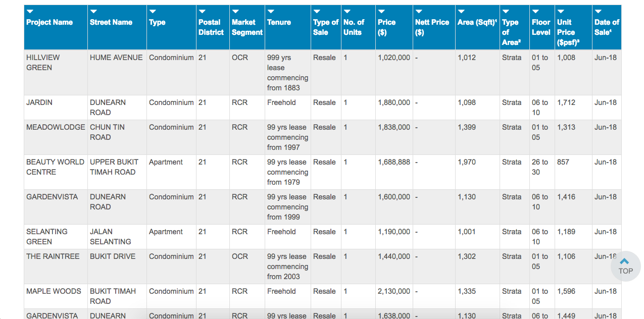This screenshot has height=319, width=644.
Task: Click the sort arrow above Floor Level
Action: (535, 12)
